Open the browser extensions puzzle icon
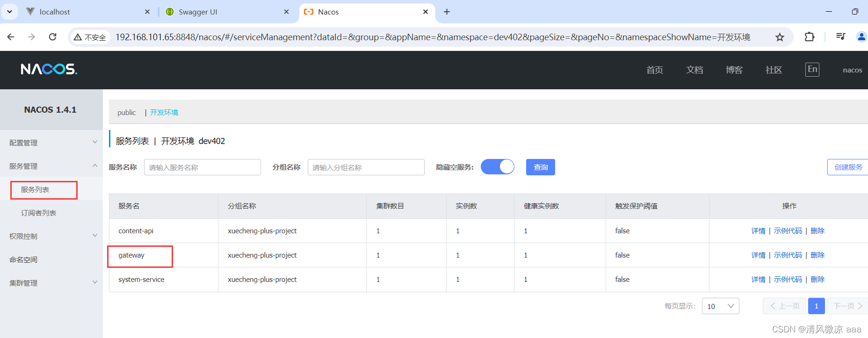The height and width of the screenshot is (338, 868). pos(810,37)
